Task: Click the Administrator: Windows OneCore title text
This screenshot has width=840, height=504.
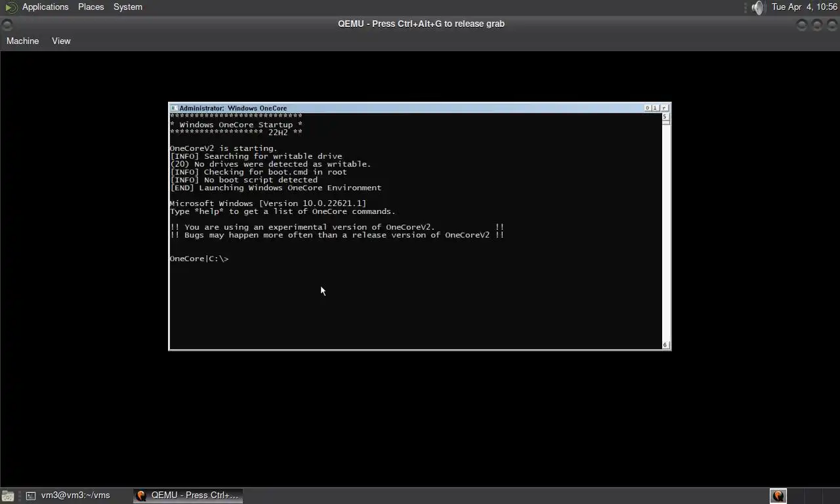Action: pyautogui.click(x=233, y=108)
